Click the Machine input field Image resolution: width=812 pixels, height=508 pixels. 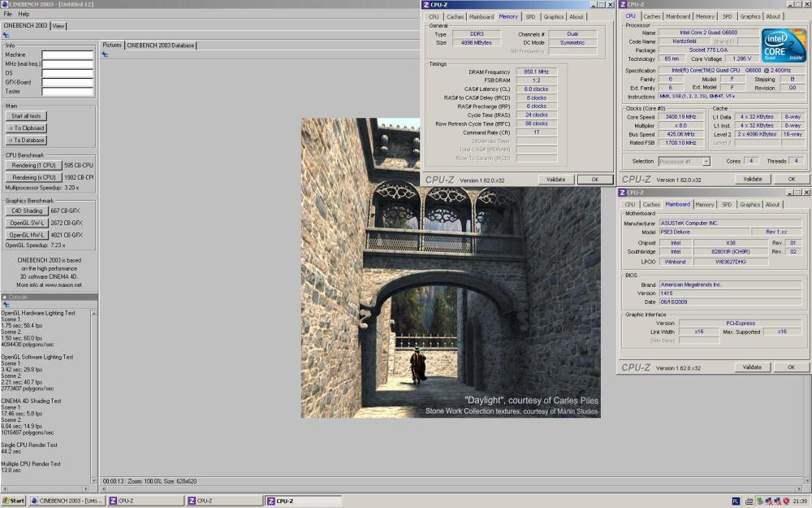click(67, 54)
